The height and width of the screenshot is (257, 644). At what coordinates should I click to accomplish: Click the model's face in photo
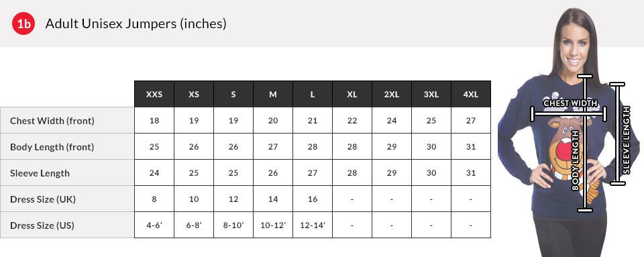click(575, 43)
